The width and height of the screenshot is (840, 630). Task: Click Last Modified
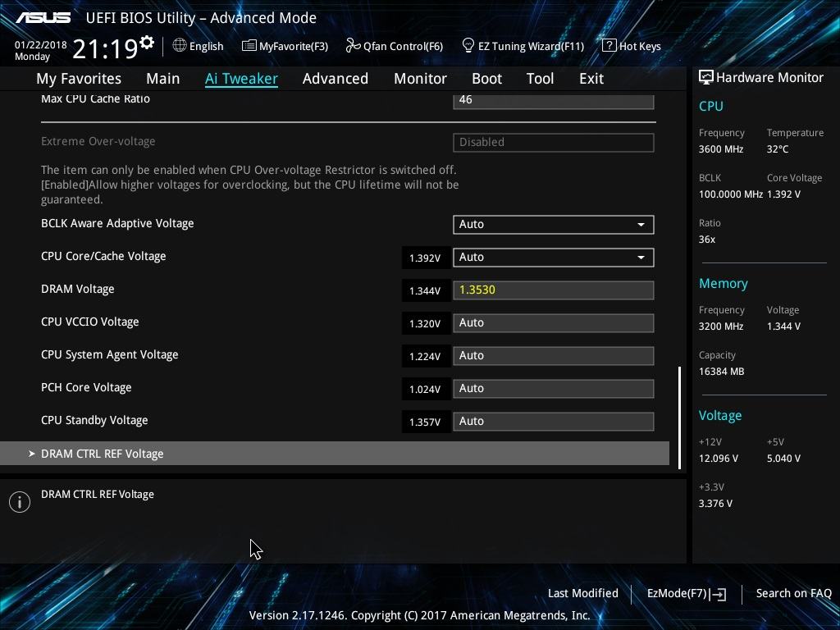point(583,594)
